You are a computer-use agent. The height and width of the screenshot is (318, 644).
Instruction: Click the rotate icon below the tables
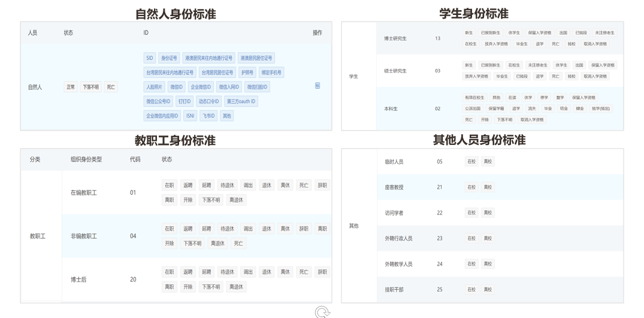click(x=322, y=311)
